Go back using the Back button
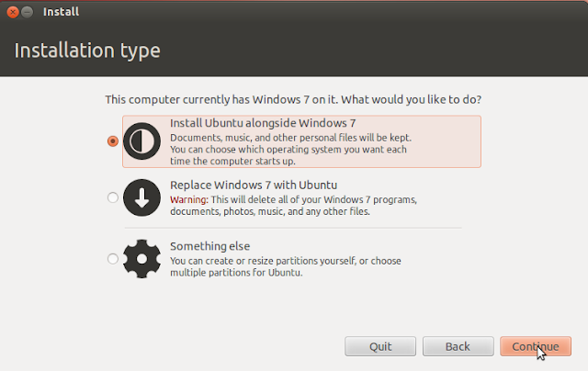Screen dimensions: 588x371 pyautogui.click(x=458, y=346)
